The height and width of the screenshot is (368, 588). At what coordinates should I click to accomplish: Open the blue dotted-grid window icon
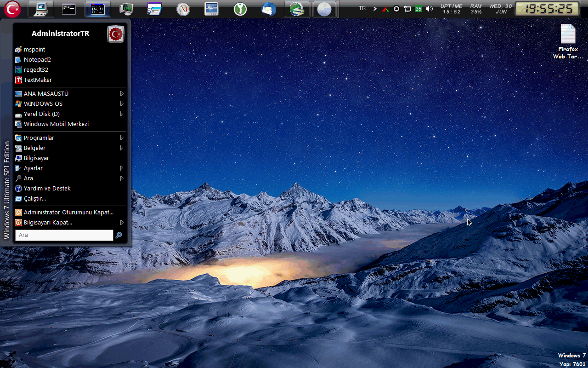tap(97, 9)
